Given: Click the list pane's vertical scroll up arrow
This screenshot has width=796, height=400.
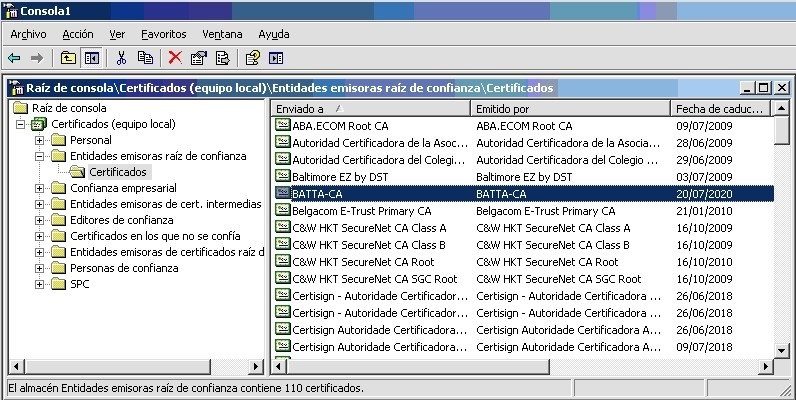Looking at the screenshot, I should coord(781,108).
